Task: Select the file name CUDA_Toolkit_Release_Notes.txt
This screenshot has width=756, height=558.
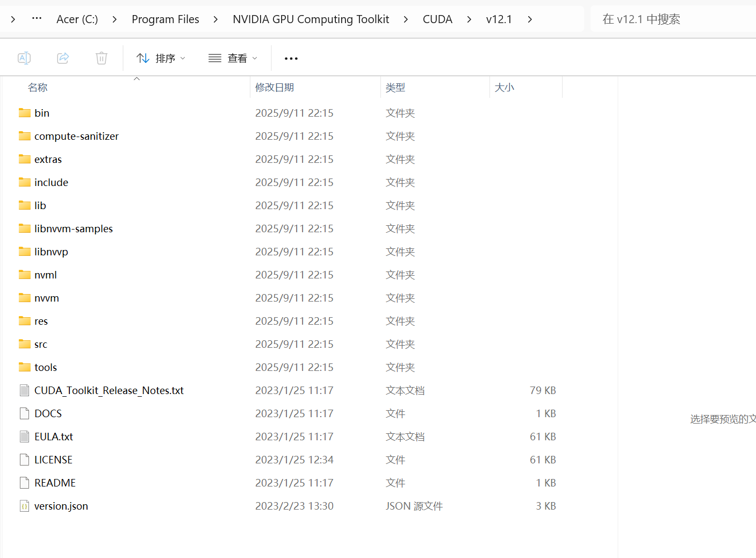Action: pyautogui.click(x=109, y=390)
